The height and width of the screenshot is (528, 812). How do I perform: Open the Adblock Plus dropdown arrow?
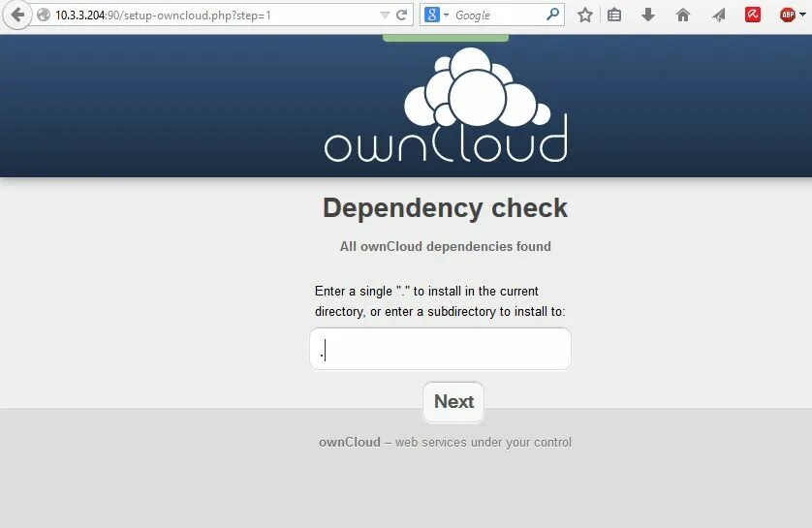[x=802, y=15]
